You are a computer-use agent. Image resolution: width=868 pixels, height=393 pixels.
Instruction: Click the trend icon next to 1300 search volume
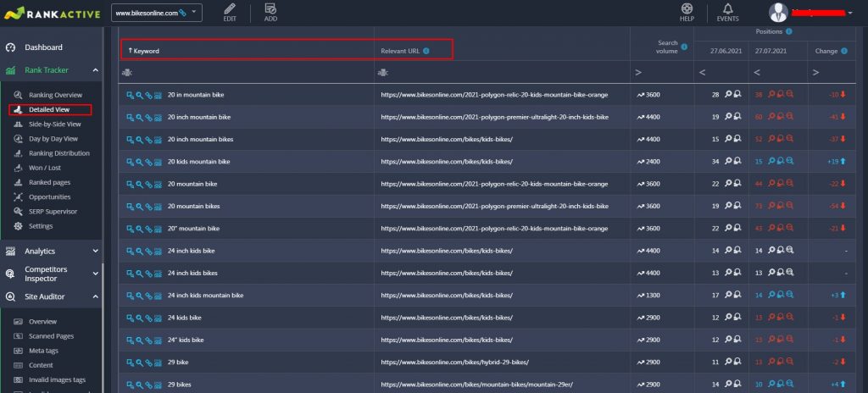641,295
